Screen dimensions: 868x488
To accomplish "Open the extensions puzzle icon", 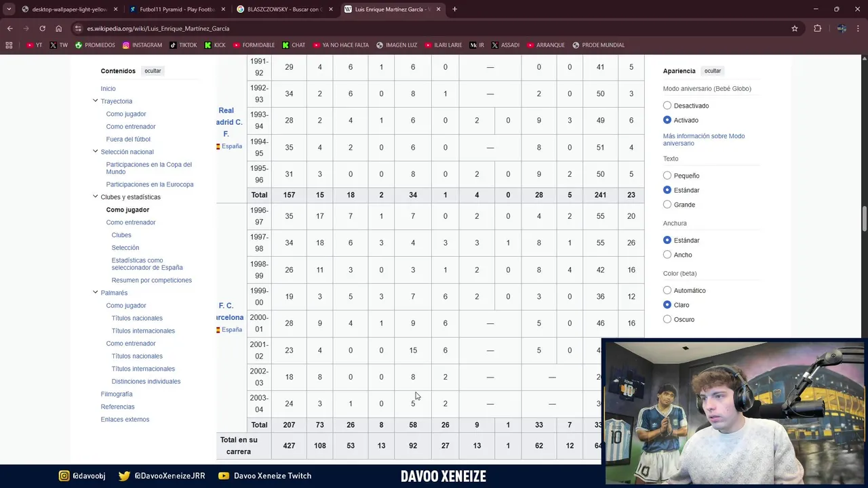I will pyautogui.click(x=817, y=28).
